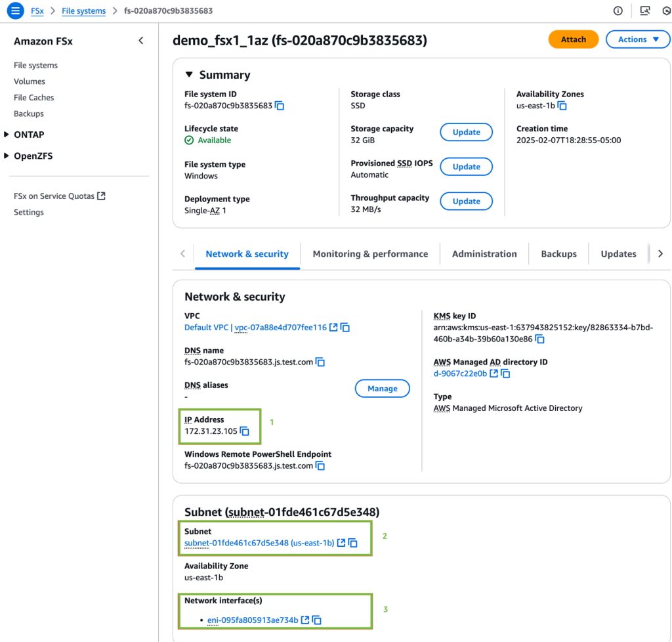Open subnet-01fde461c67d5e348 (us-east-1b) link
Image resolution: width=672 pixels, height=642 pixels.
(259, 543)
